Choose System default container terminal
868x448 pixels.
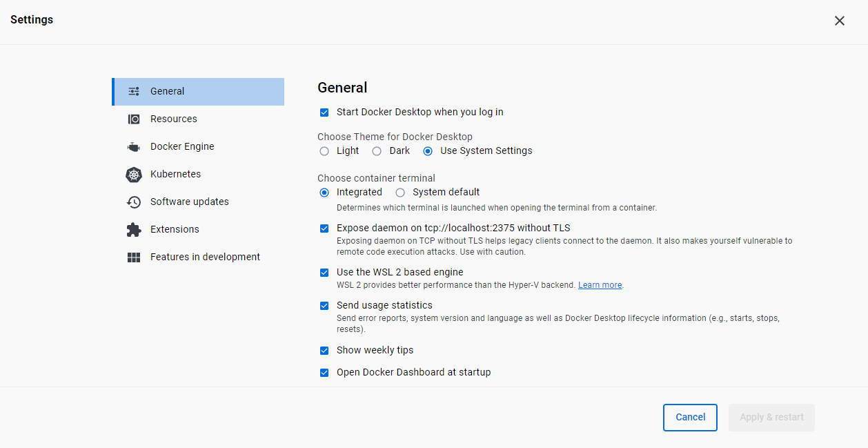point(400,193)
